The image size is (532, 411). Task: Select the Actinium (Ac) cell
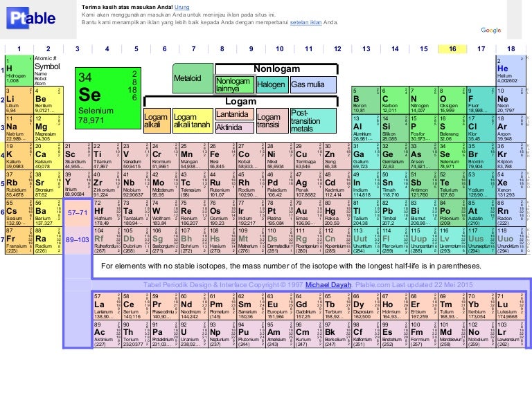(107, 334)
